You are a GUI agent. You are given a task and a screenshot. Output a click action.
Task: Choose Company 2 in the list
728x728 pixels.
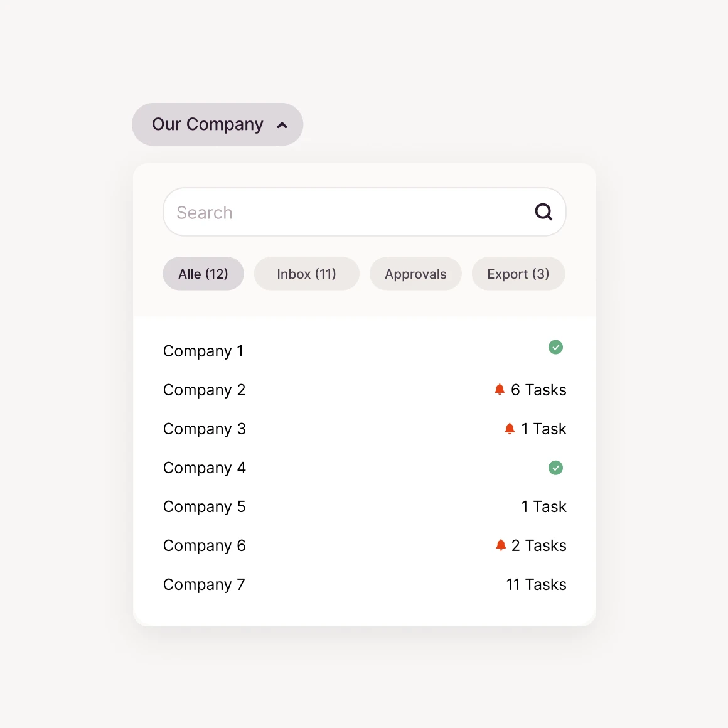coord(204,390)
